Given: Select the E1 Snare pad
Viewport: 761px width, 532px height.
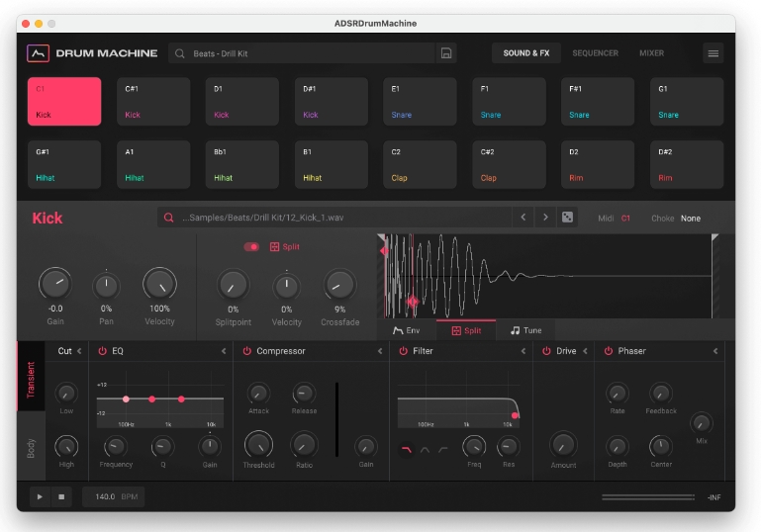Looking at the screenshot, I should (x=420, y=101).
